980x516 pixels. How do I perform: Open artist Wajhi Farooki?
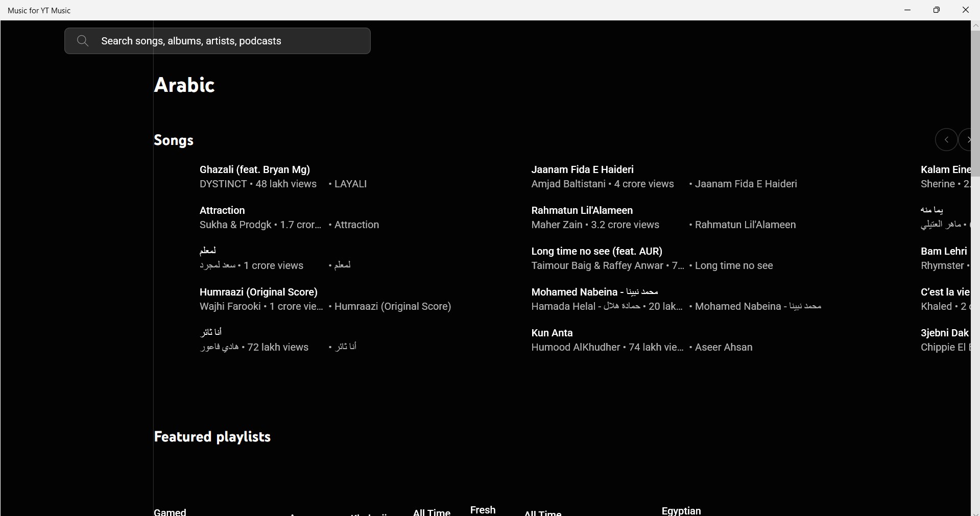[230, 307]
